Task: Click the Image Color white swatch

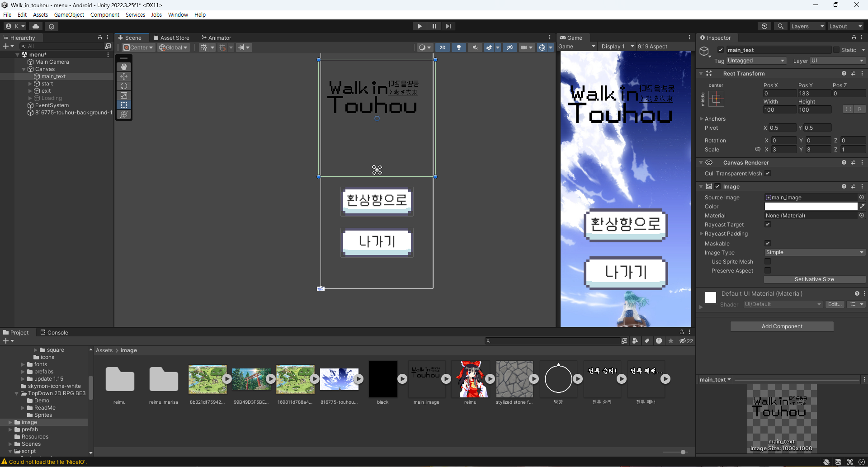Action: tap(811, 206)
